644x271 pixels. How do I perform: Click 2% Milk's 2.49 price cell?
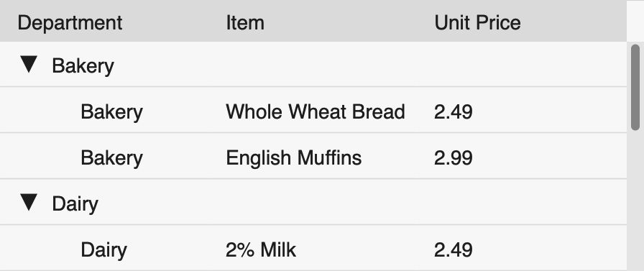pos(453,249)
